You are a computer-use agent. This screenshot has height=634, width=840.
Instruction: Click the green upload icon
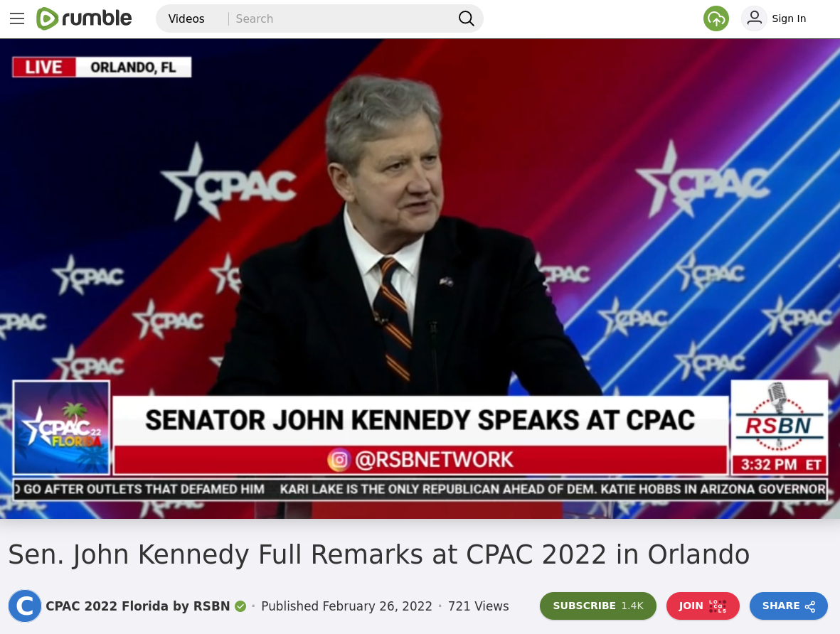(716, 18)
